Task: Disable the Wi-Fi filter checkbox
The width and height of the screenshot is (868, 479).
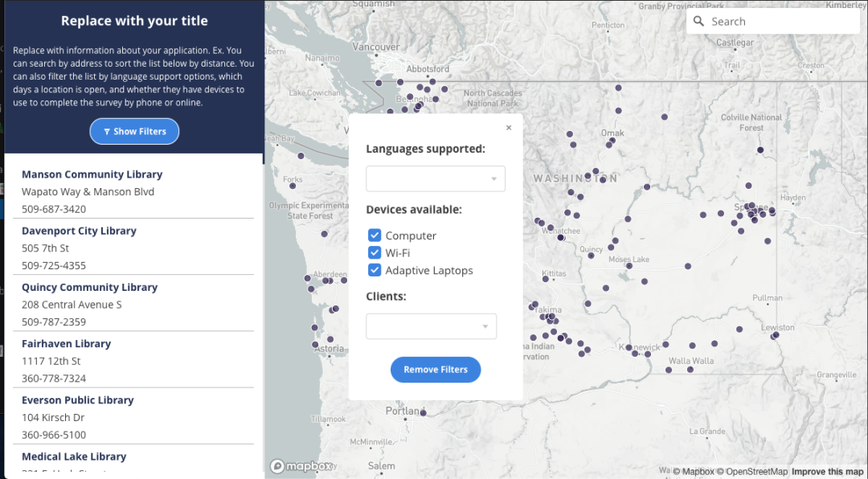Action: point(375,252)
